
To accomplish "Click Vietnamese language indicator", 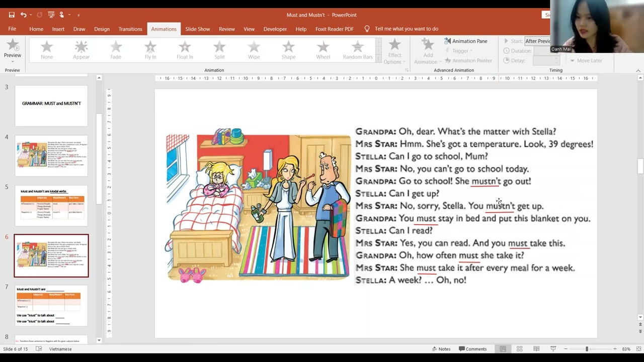I will 60,349.
